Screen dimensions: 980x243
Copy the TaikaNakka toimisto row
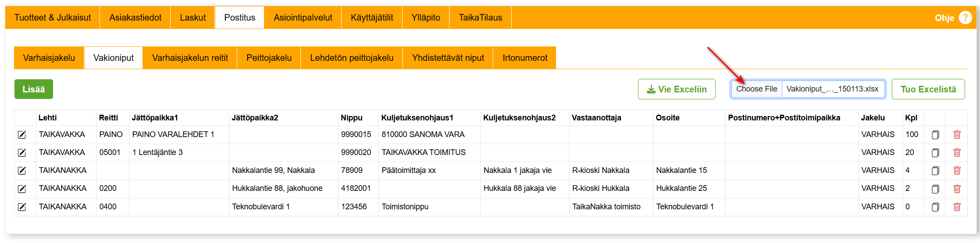coord(935,207)
